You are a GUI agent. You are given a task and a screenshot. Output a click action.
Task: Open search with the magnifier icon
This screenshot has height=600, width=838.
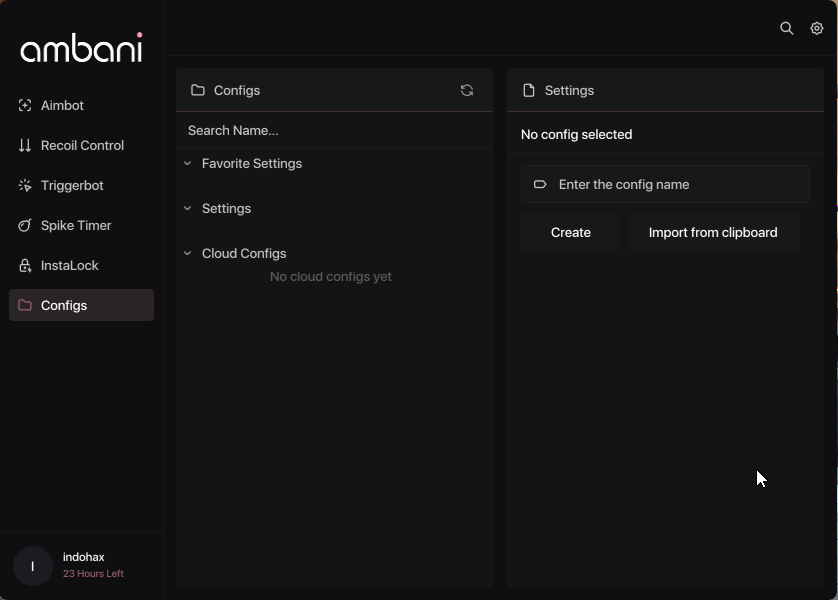[x=786, y=28]
